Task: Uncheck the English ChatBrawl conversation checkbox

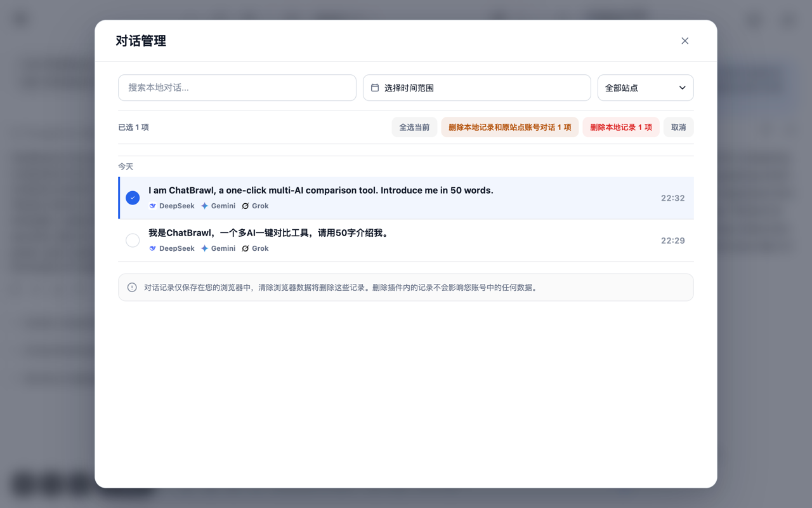Action: click(x=133, y=197)
